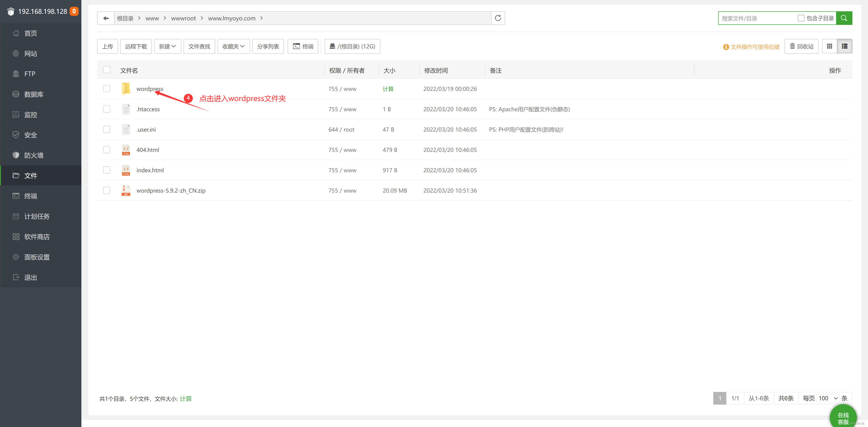Click the .user.ini file icon

(x=126, y=129)
